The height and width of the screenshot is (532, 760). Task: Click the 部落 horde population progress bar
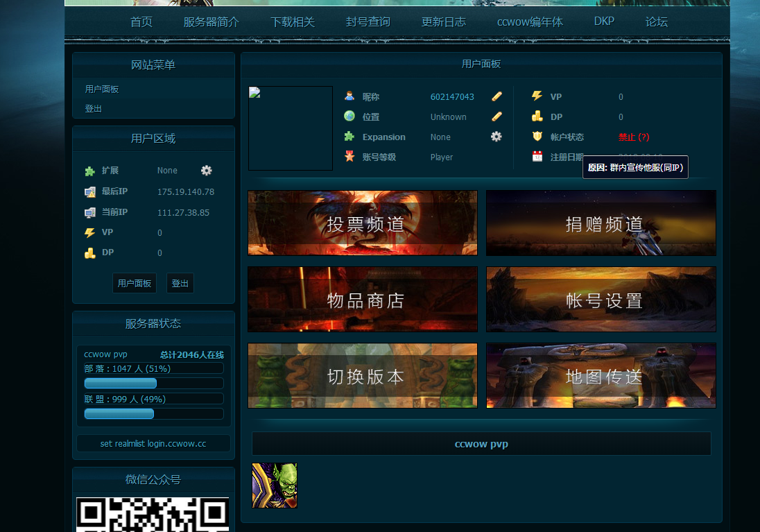point(153,383)
